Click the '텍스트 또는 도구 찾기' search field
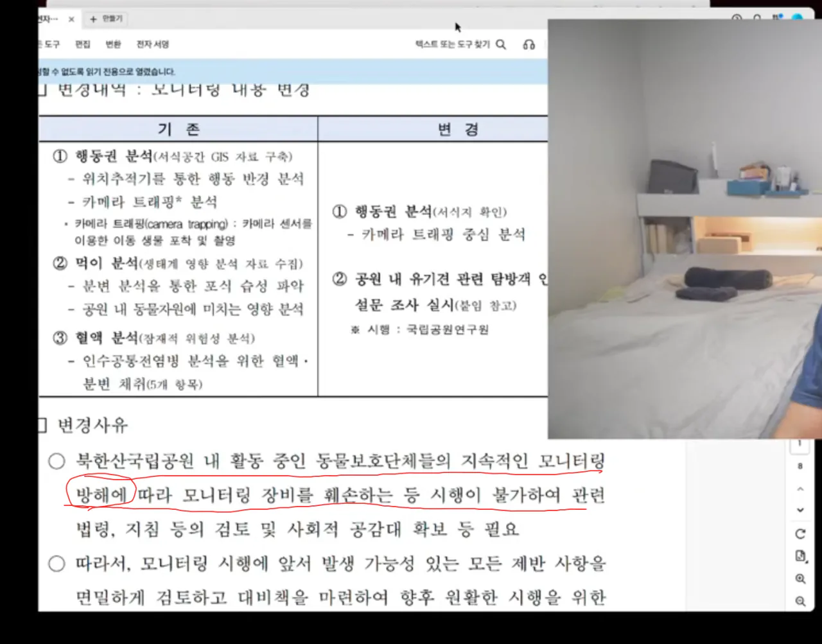 click(452, 44)
